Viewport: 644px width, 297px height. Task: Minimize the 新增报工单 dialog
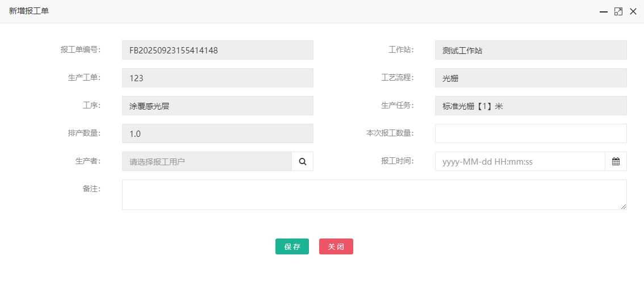tap(604, 11)
